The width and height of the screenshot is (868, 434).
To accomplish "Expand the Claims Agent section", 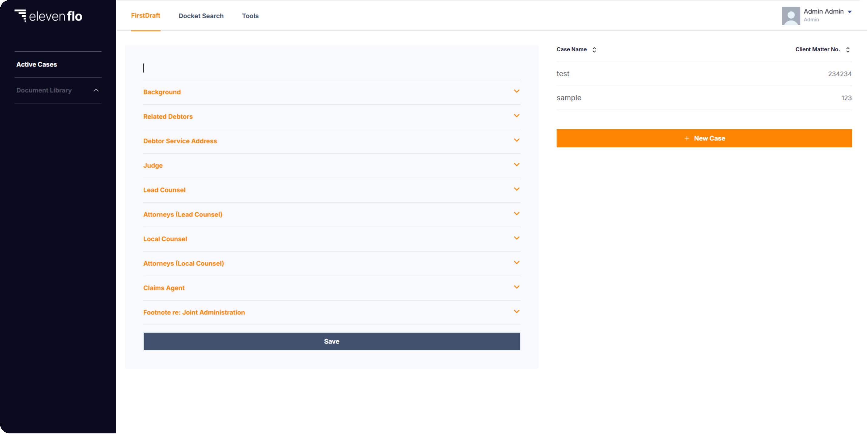I will pyautogui.click(x=516, y=287).
